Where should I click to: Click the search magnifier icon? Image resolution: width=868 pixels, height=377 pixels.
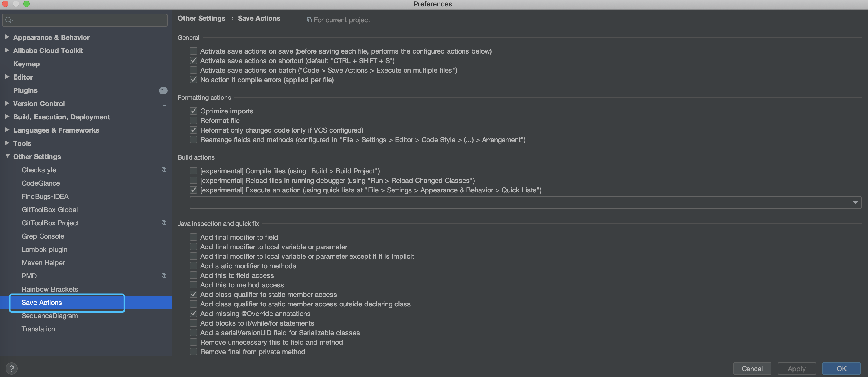coord(9,20)
